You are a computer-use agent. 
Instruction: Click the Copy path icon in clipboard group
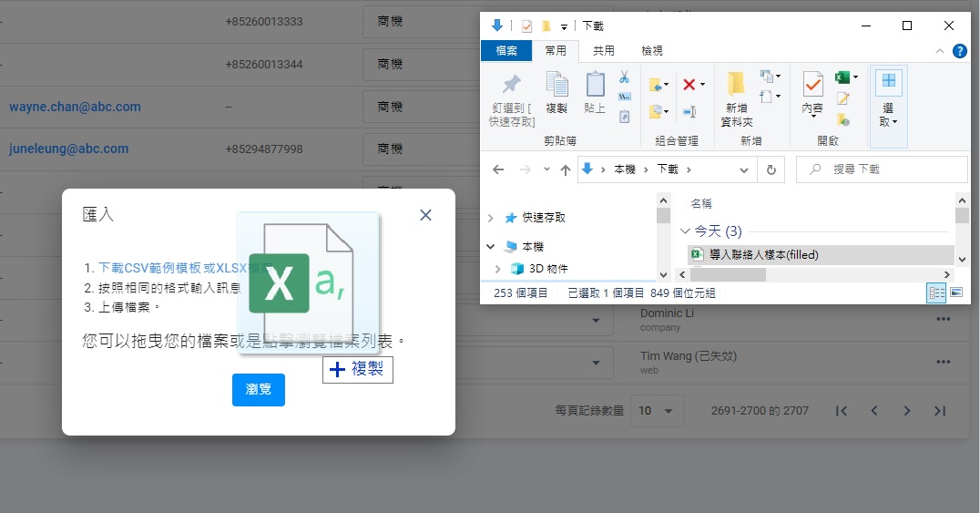click(x=625, y=97)
